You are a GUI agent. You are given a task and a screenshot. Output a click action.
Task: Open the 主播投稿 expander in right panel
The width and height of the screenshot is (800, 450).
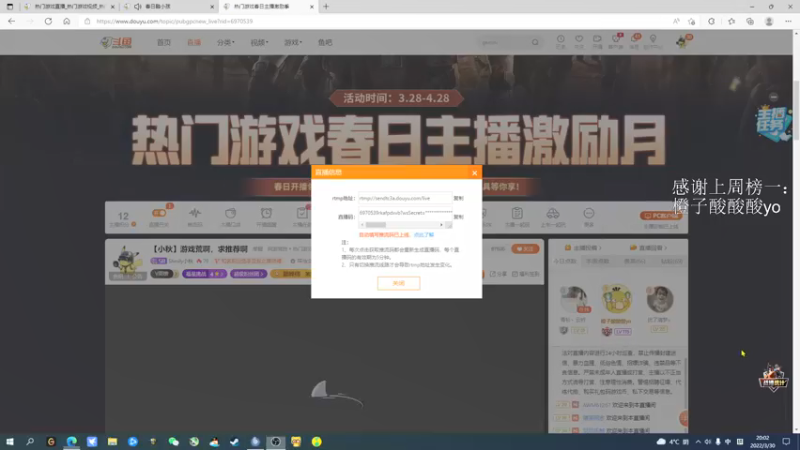[x=583, y=247]
